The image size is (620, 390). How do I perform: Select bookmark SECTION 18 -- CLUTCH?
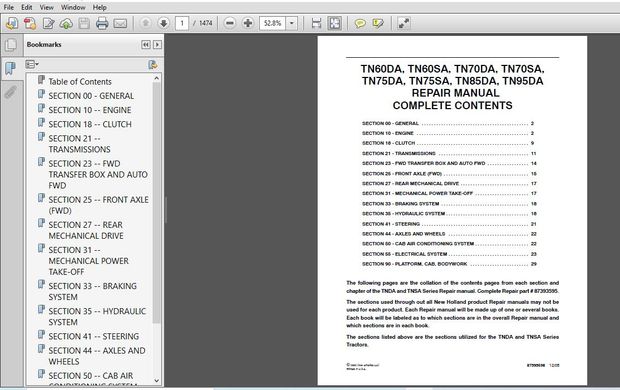pos(90,124)
